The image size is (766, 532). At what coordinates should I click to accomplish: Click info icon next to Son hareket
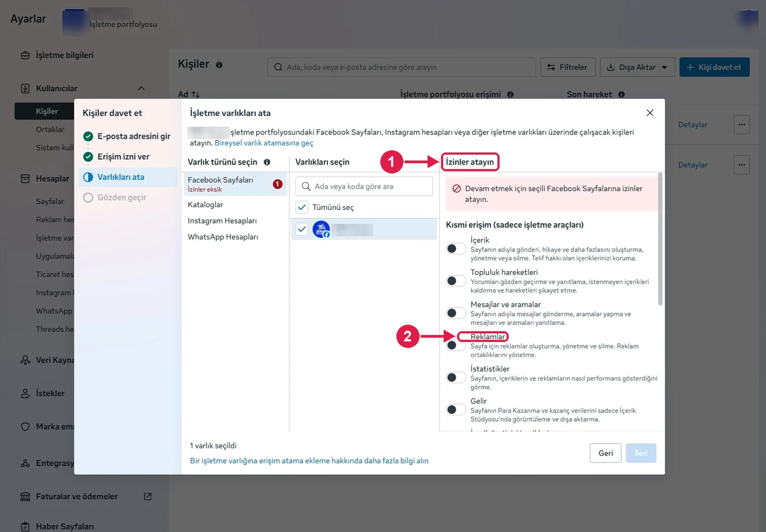pyautogui.click(x=622, y=95)
